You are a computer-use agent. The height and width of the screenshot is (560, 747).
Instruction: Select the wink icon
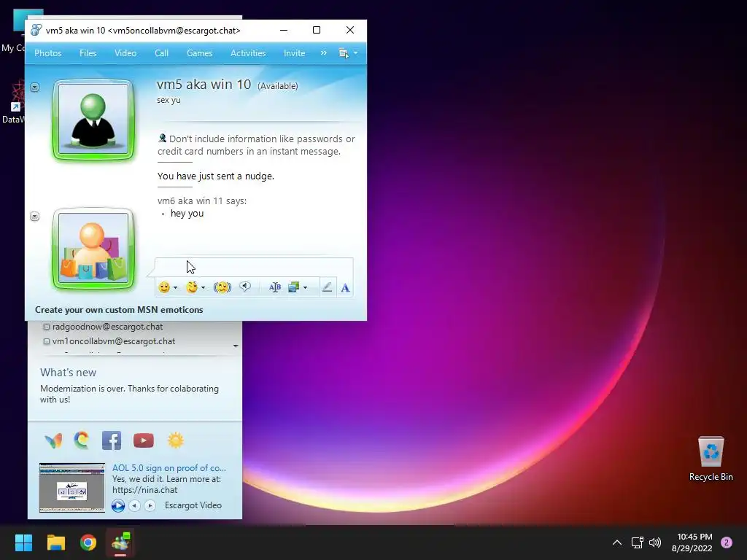[192, 287]
